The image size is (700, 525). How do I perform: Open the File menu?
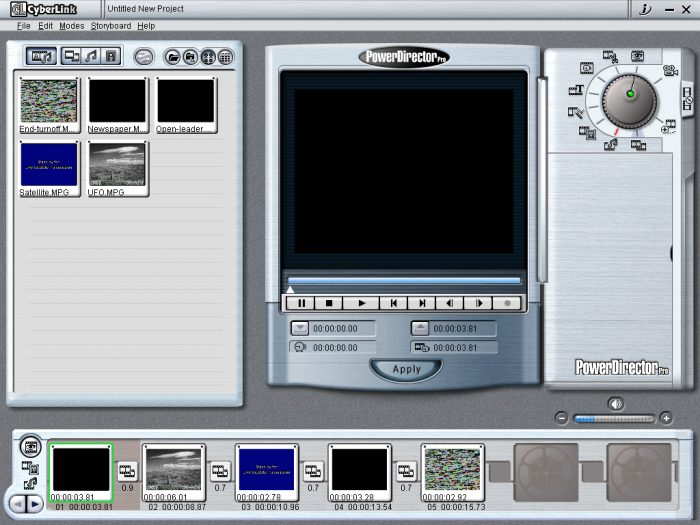click(x=24, y=26)
